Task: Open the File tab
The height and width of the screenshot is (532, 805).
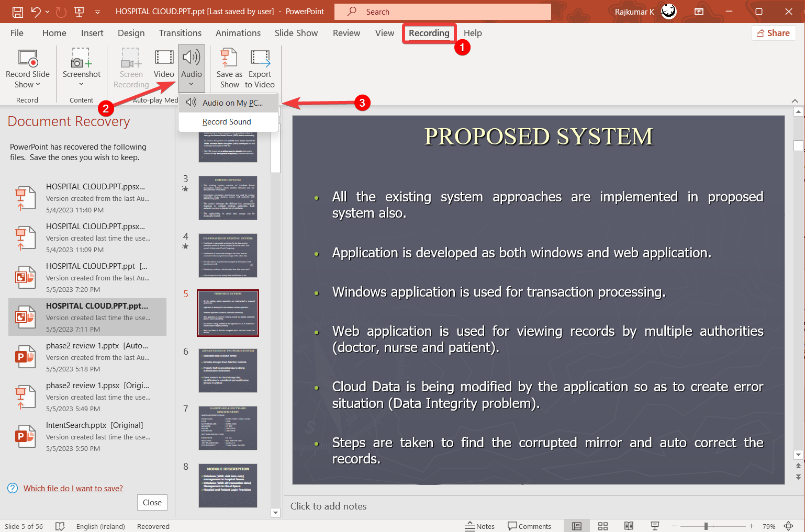Action: [x=17, y=33]
